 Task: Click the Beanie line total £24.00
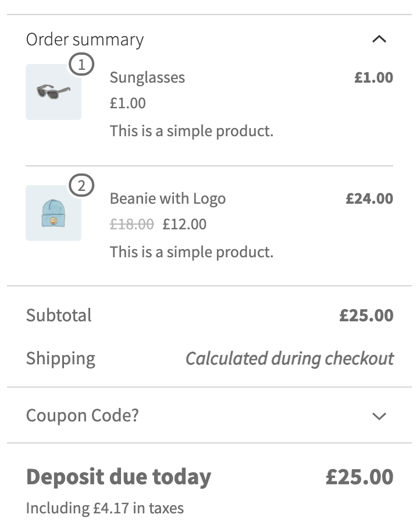(x=369, y=198)
